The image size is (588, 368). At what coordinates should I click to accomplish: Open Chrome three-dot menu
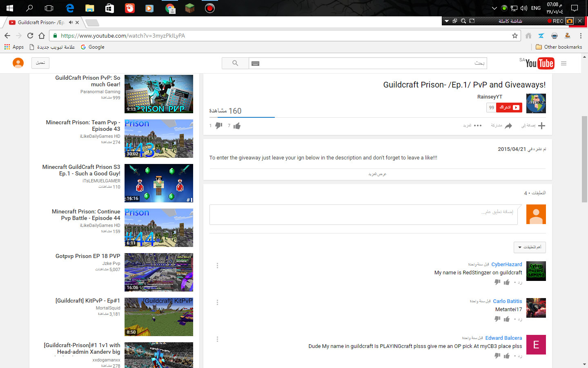[x=581, y=36]
